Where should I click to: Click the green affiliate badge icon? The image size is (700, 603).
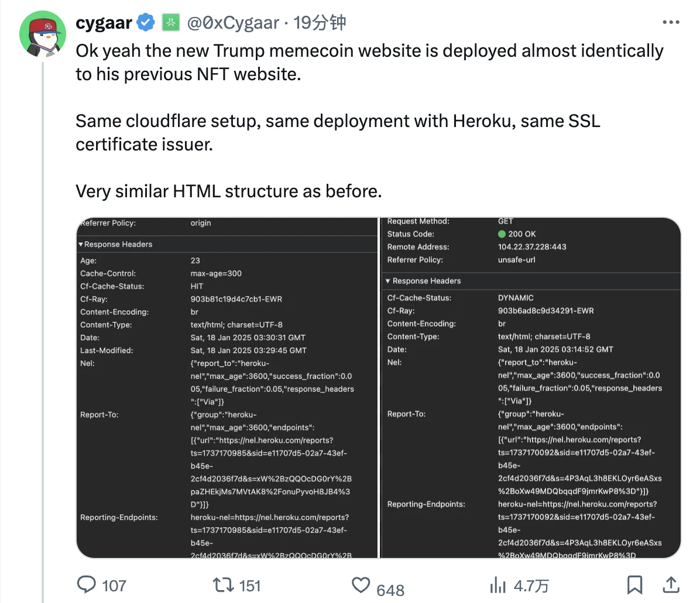pos(170,23)
